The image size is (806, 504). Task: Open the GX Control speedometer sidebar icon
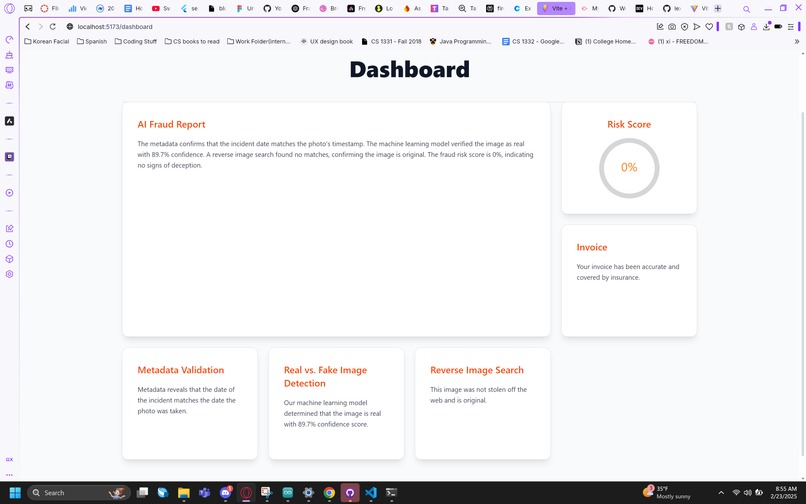[x=9, y=40]
